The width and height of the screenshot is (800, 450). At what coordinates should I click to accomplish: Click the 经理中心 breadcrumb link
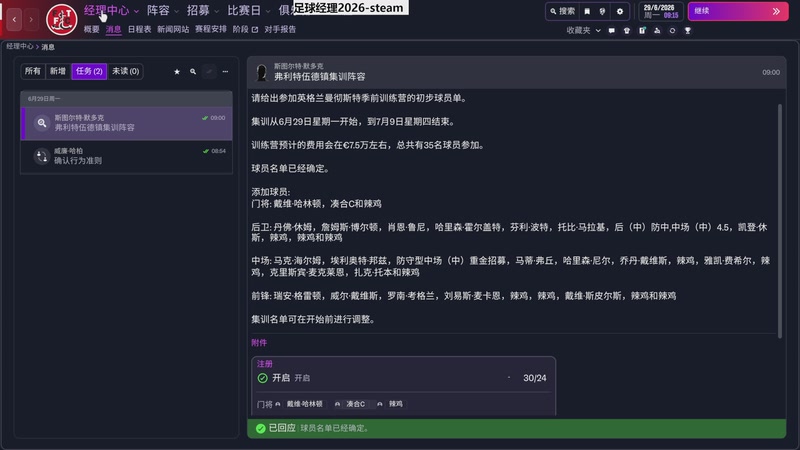[20, 46]
